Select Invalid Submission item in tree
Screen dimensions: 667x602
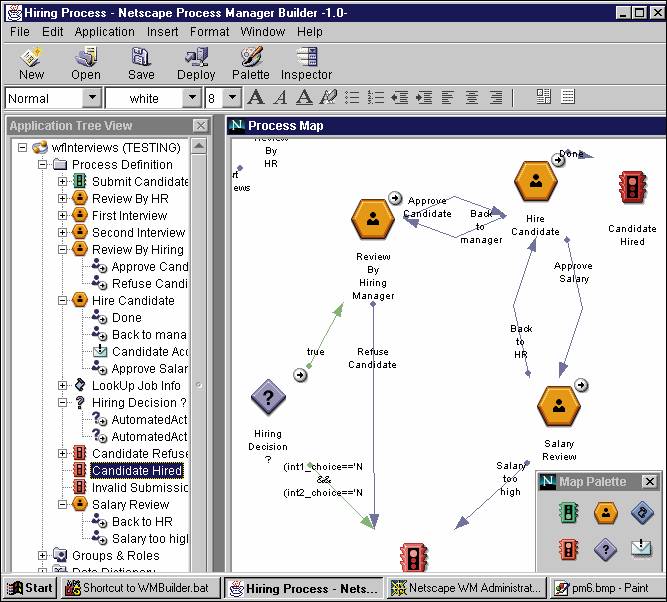point(137,487)
